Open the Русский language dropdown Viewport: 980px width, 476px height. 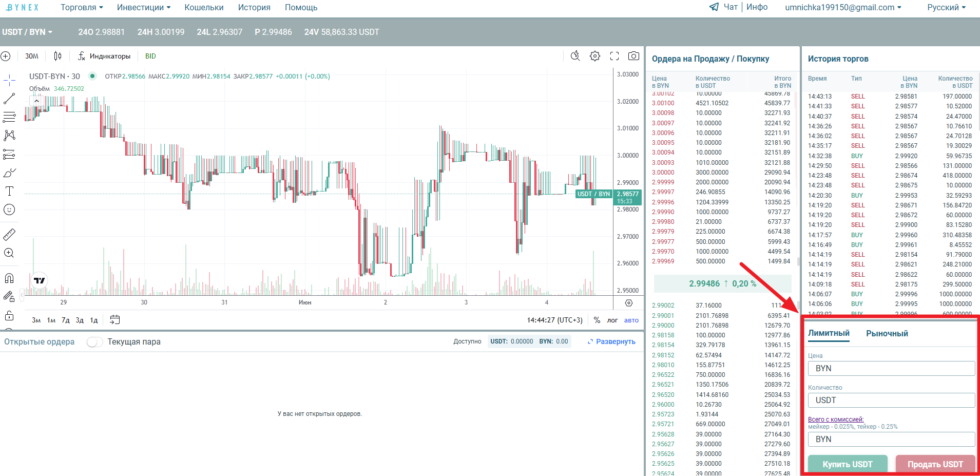pyautogui.click(x=947, y=7)
